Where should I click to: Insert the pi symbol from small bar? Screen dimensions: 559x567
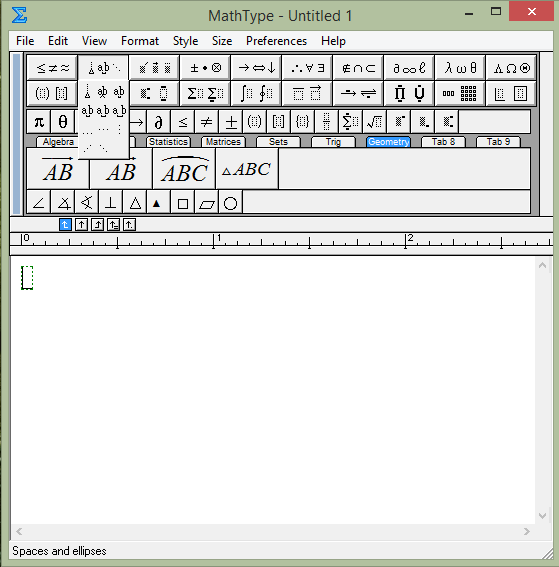coord(39,122)
